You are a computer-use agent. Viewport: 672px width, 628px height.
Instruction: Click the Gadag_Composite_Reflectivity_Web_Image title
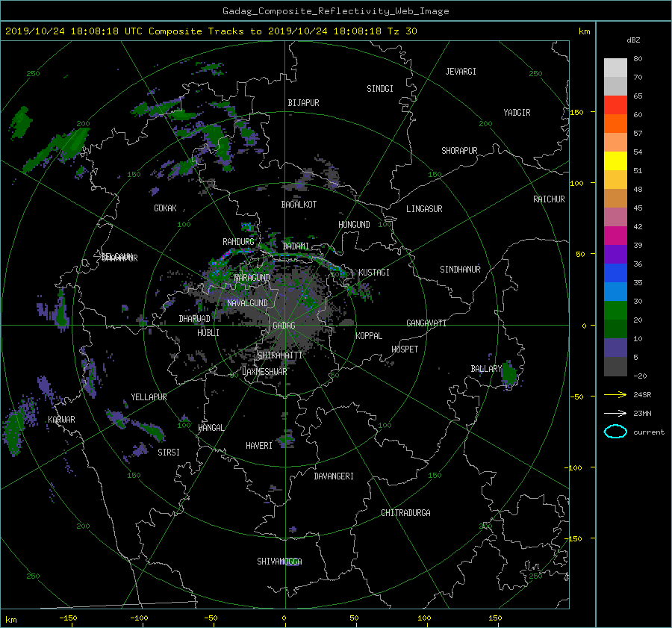(x=335, y=11)
